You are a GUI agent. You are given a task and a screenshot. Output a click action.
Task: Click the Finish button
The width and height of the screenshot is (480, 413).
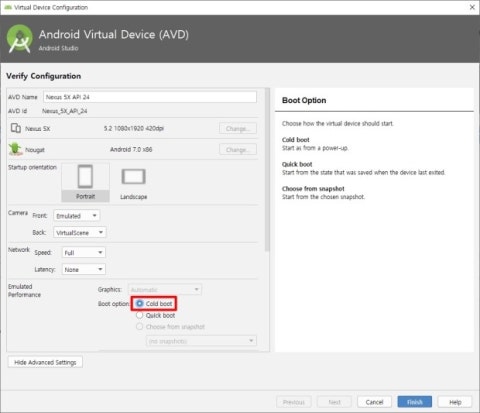(415, 402)
